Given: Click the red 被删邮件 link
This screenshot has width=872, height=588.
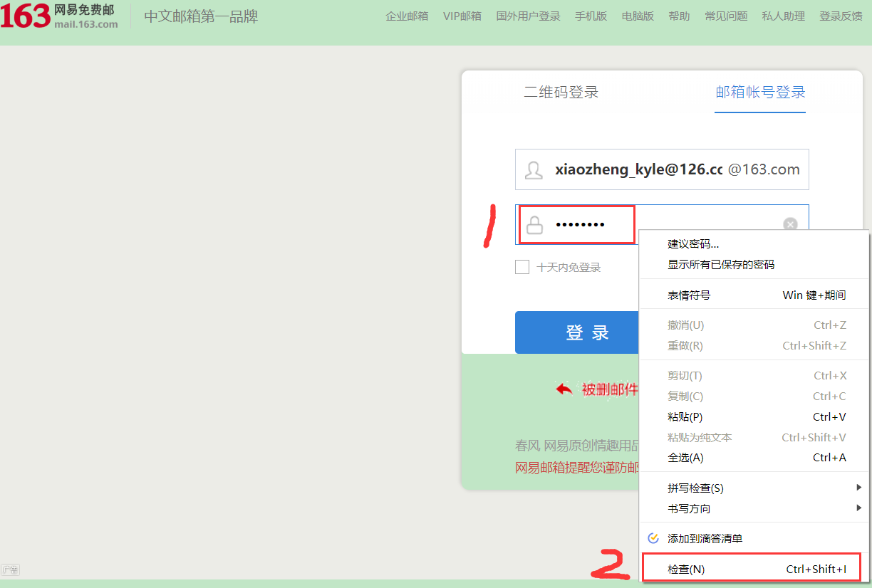Looking at the screenshot, I should click(609, 389).
